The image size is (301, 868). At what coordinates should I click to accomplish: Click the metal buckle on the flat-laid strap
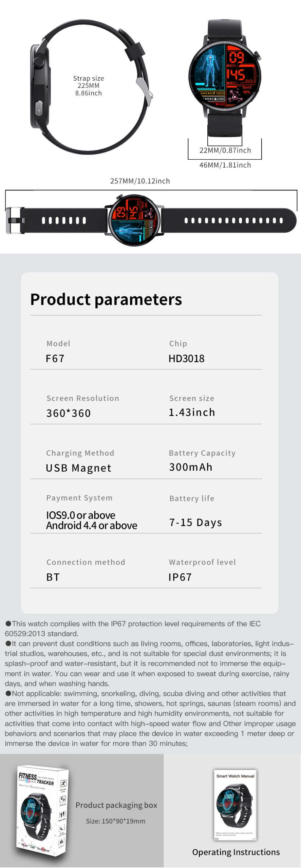point(14,220)
